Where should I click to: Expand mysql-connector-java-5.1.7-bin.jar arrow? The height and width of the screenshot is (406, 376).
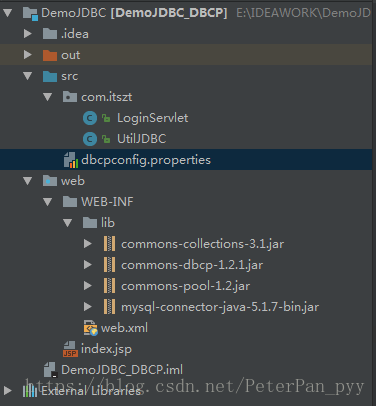point(88,307)
